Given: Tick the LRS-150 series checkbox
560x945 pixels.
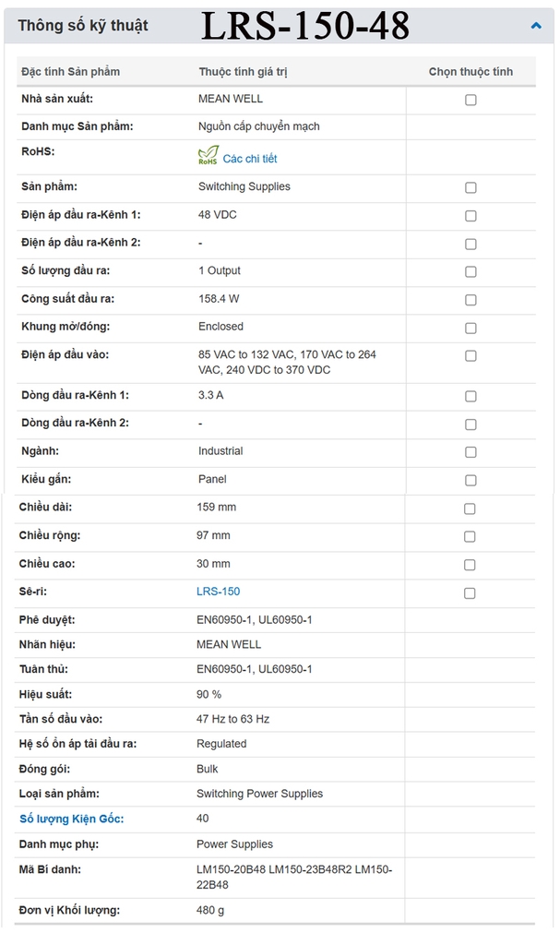Looking at the screenshot, I should tap(470, 592).
